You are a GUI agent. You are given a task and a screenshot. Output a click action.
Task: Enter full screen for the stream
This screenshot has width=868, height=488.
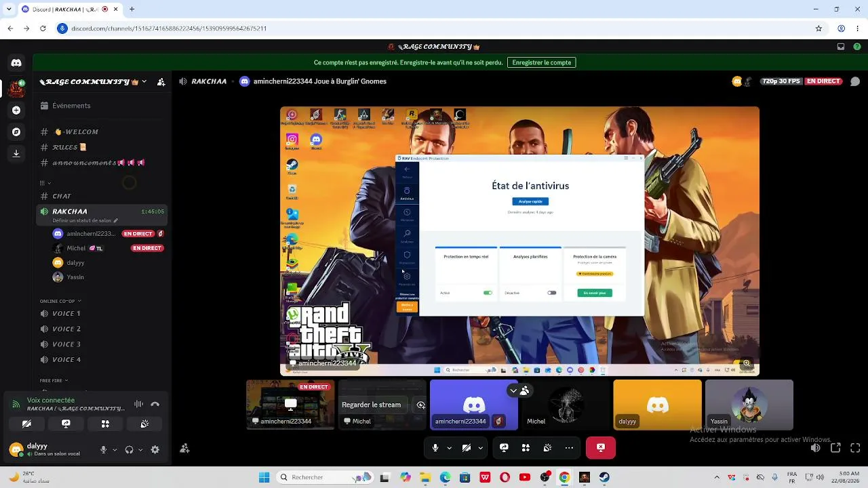pyautogui.click(x=855, y=448)
